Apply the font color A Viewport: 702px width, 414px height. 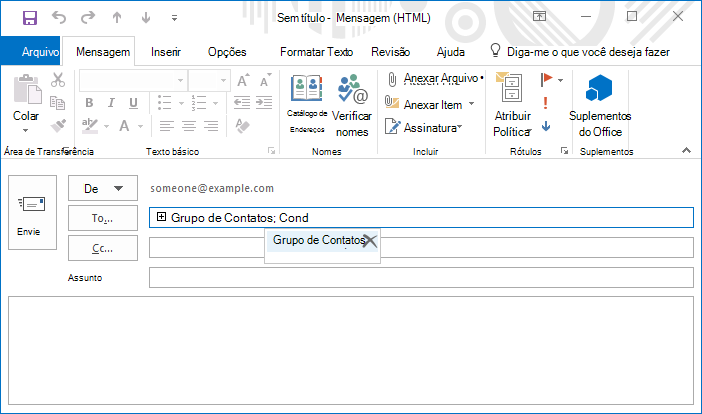click(x=124, y=126)
